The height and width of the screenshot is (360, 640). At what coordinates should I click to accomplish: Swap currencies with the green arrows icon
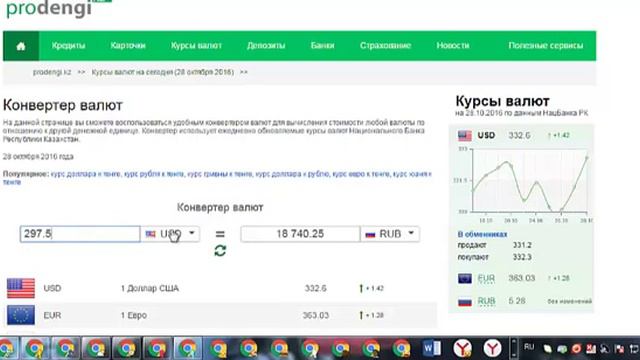click(220, 251)
